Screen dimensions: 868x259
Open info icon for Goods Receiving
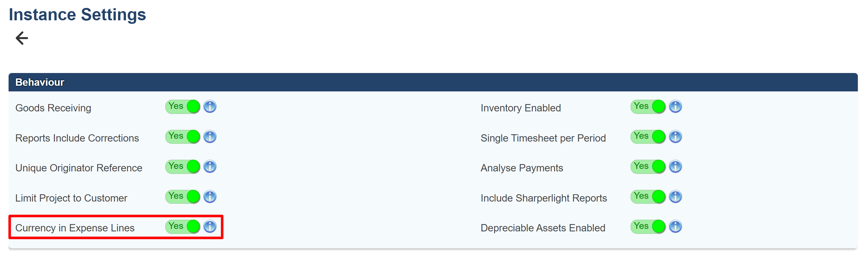(210, 107)
